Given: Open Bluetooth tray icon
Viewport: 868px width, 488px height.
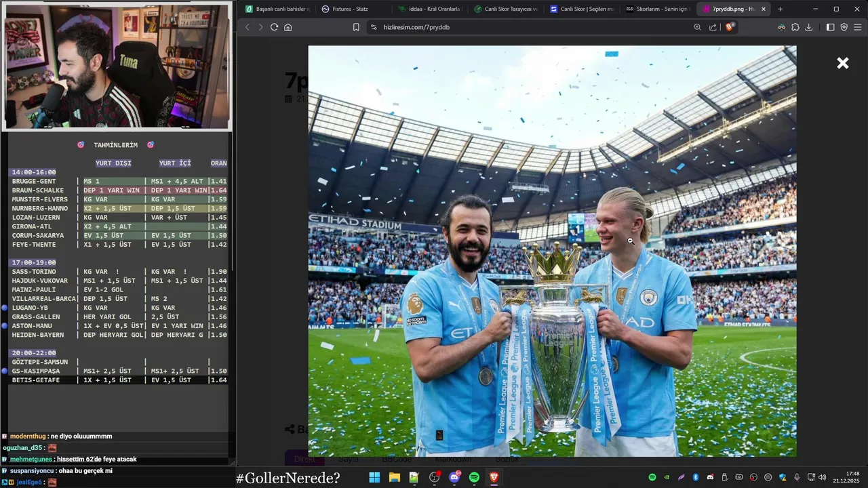Looking at the screenshot, I should point(696,477).
